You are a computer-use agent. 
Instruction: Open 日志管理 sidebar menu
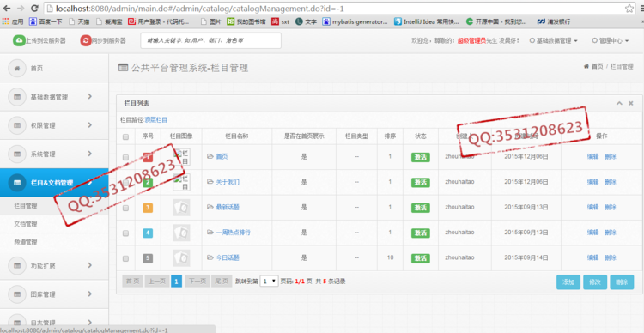click(x=54, y=321)
